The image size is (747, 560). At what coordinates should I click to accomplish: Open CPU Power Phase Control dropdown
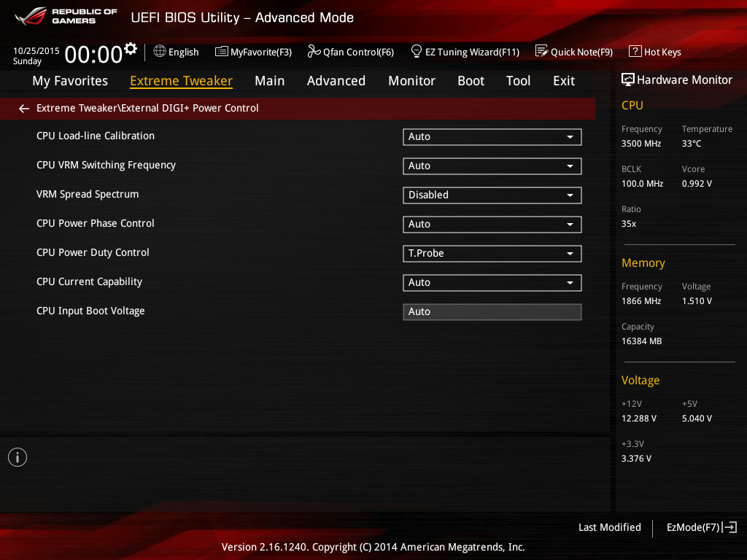click(x=492, y=225)
